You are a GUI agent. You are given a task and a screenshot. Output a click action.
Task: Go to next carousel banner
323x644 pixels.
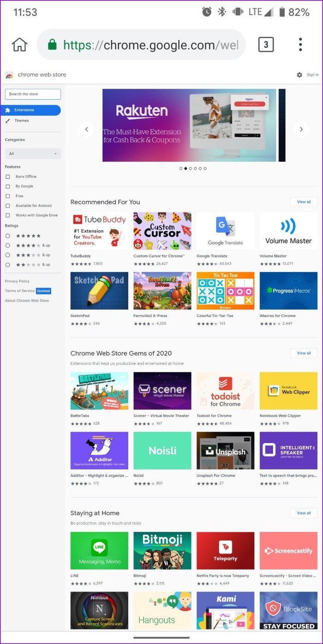(x=301, y=129)
